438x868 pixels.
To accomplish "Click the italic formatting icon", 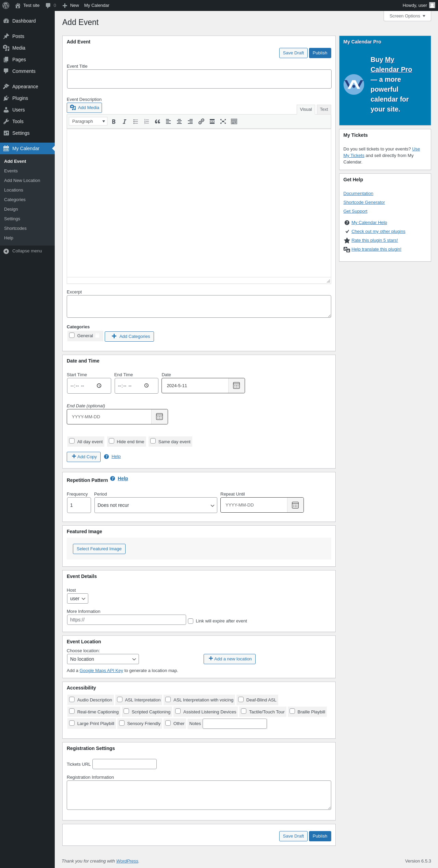I will (x=125, y=121).
